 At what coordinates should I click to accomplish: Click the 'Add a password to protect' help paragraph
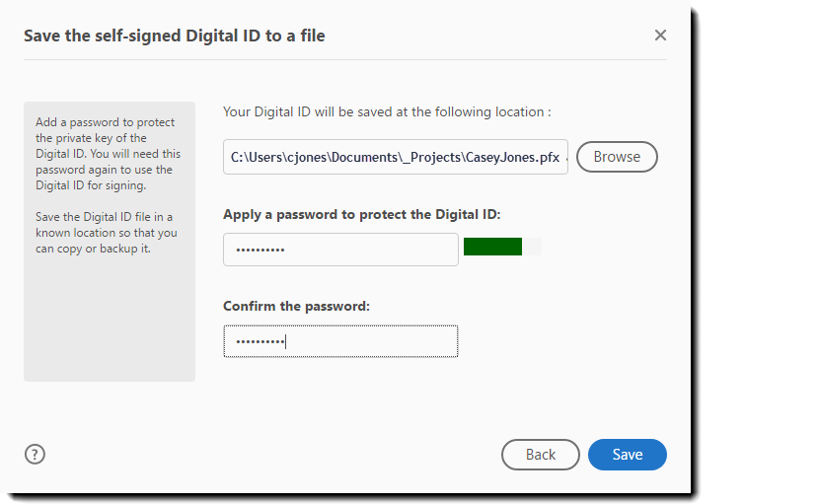click(x=104, y=154)
